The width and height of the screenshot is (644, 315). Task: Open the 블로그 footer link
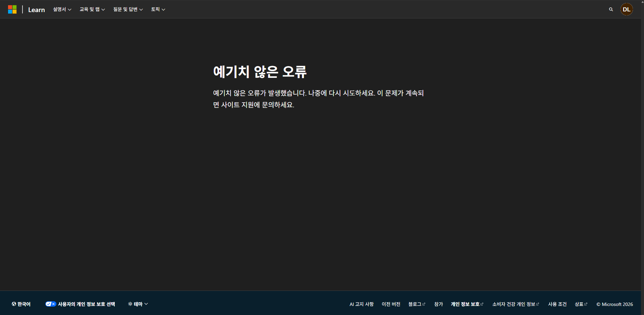click(x=417, y=304)
